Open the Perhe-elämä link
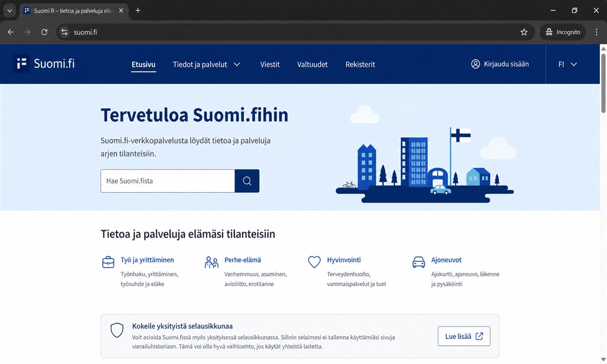 [243, 260]
